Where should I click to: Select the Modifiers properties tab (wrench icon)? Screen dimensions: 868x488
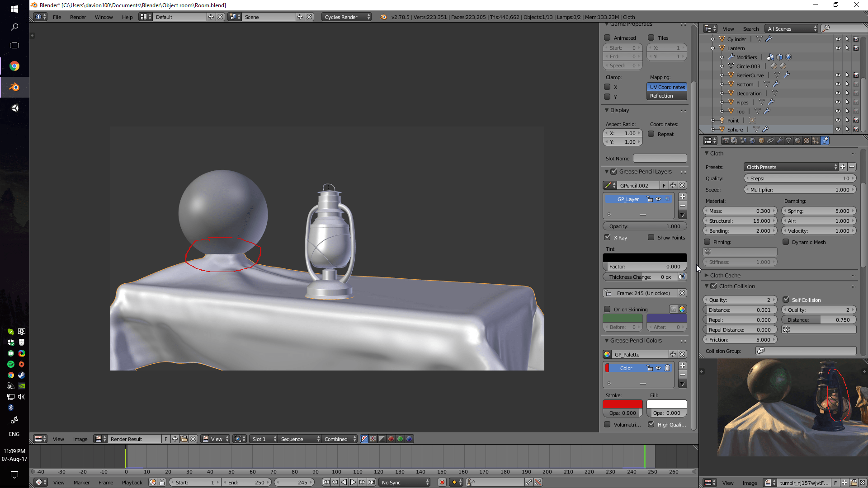click(x=779, y=141)
